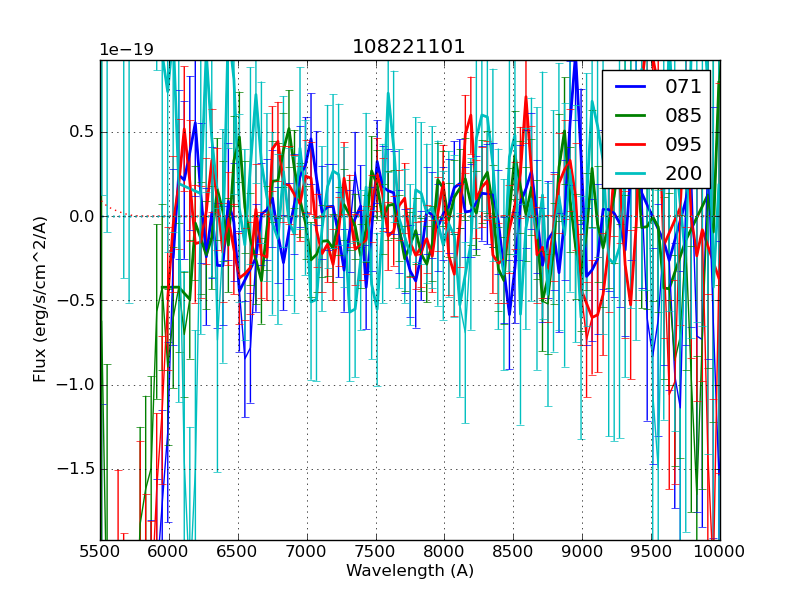Viewport: 800px width, 600px height.
Task: Click the plot title 108221101
Action: (x=409, y=47)
